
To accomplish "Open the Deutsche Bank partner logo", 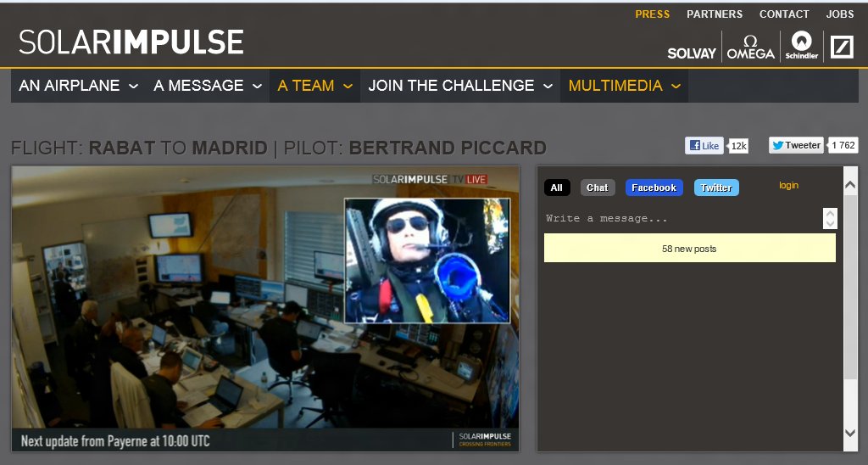I will tap(842, 48).
